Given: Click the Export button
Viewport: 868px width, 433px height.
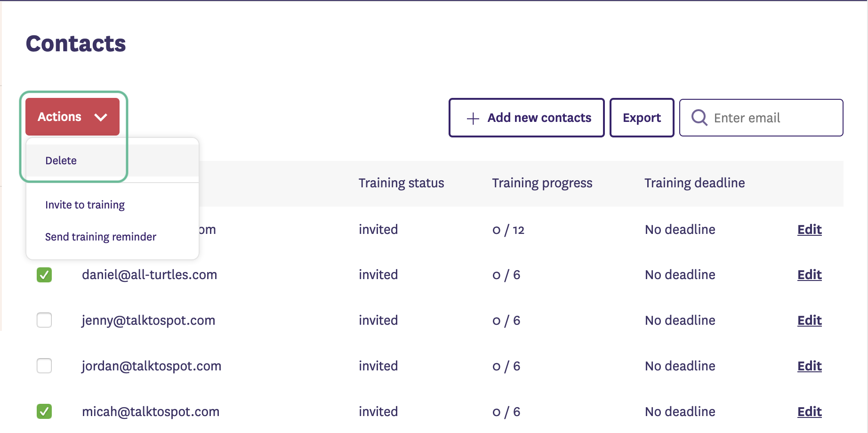Looking at the screenshot, I should click(x=642, y=118).
